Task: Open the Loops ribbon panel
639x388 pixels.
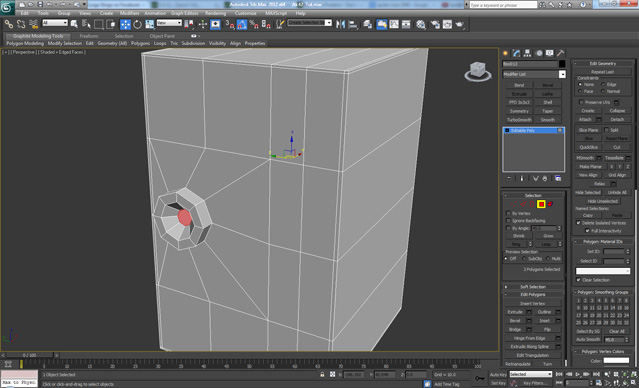Action: tap(160, 43)
